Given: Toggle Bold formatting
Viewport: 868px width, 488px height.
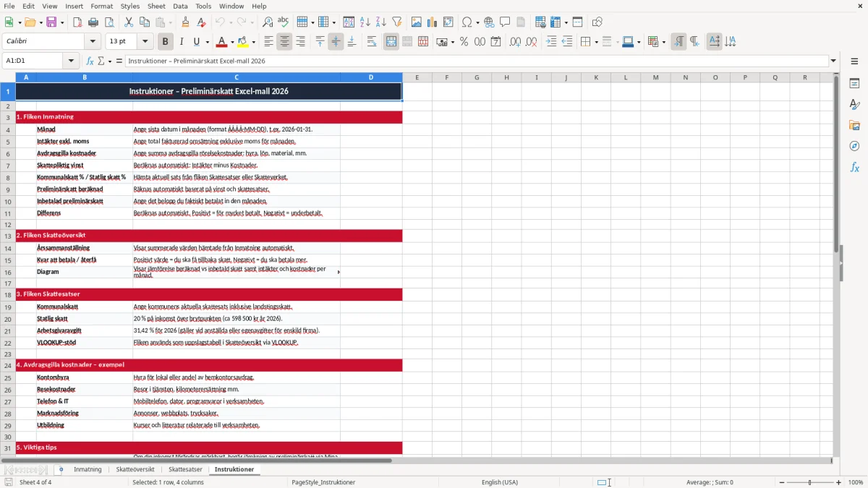Looking at the screenshot, I should coord(166,42).
